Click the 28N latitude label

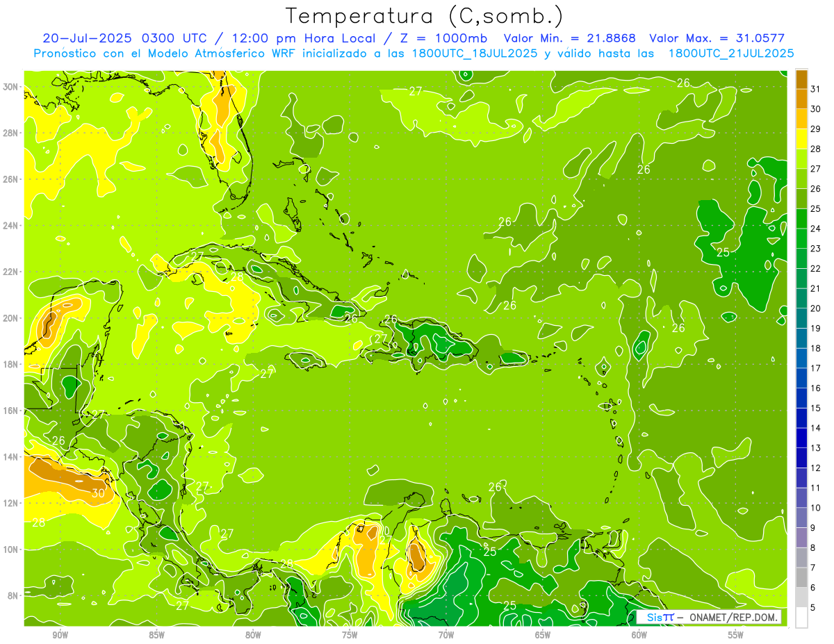coord(11,133)
